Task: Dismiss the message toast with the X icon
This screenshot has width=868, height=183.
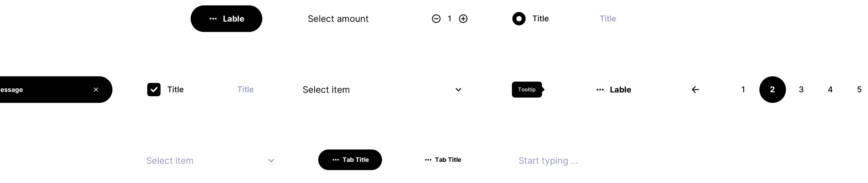Action: (x=96, y=89)
